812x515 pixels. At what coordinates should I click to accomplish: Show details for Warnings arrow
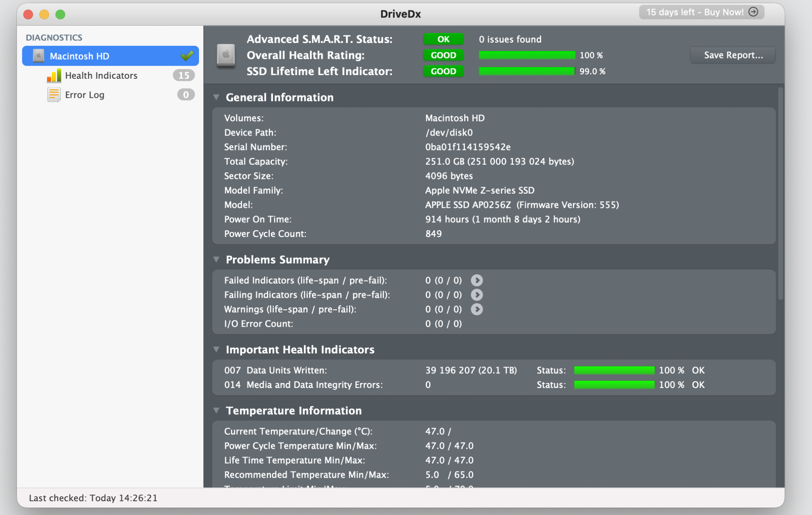point(476,310)
